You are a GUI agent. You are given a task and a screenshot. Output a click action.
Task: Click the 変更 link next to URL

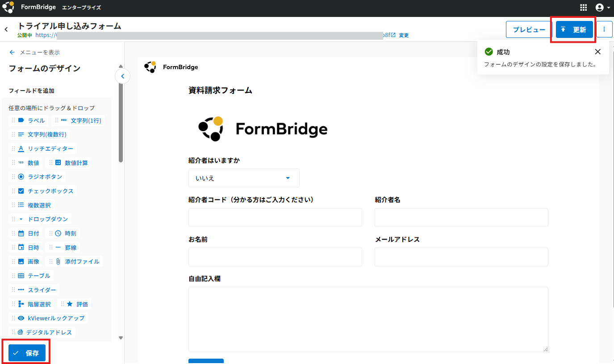[x=404, y=35]
